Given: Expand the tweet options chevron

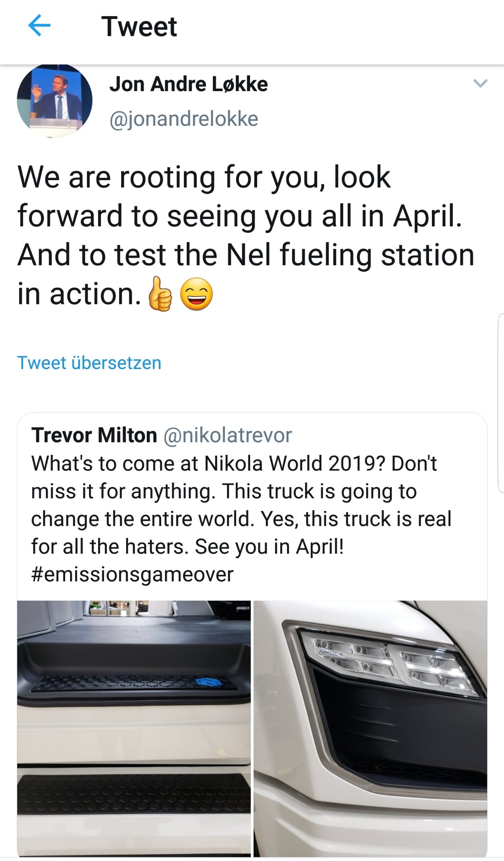Looking at the screenshot, I should point(480,83).
